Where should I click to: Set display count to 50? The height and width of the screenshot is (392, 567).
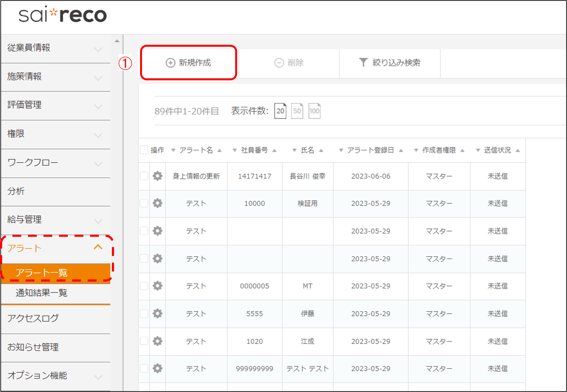coord(297,111)
